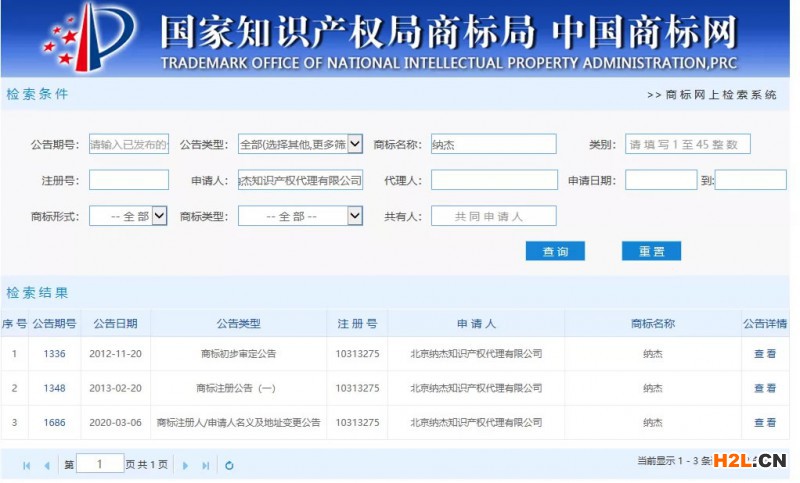Viewport: 800px width, 483px height.
Task: Click the 注册号 column header
Action: coord(357,323)
